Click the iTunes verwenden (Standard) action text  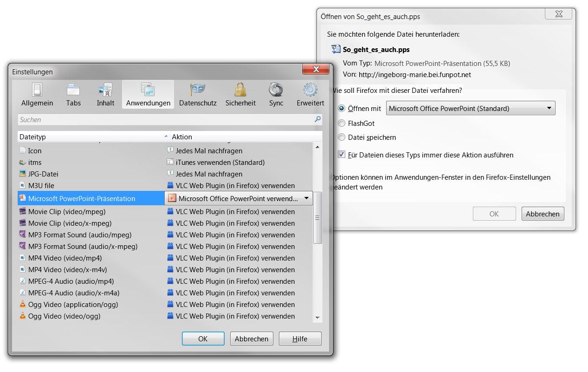220,162
